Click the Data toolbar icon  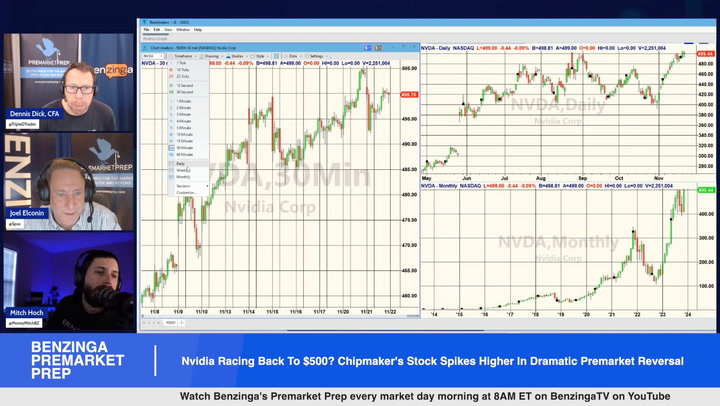point(286,56)
